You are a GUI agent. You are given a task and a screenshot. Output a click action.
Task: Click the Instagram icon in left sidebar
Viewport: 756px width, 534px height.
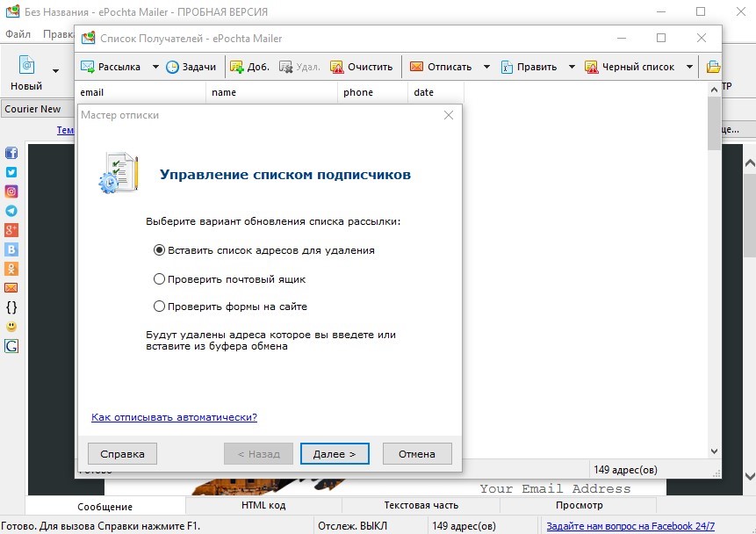click(x=11, y=191)
